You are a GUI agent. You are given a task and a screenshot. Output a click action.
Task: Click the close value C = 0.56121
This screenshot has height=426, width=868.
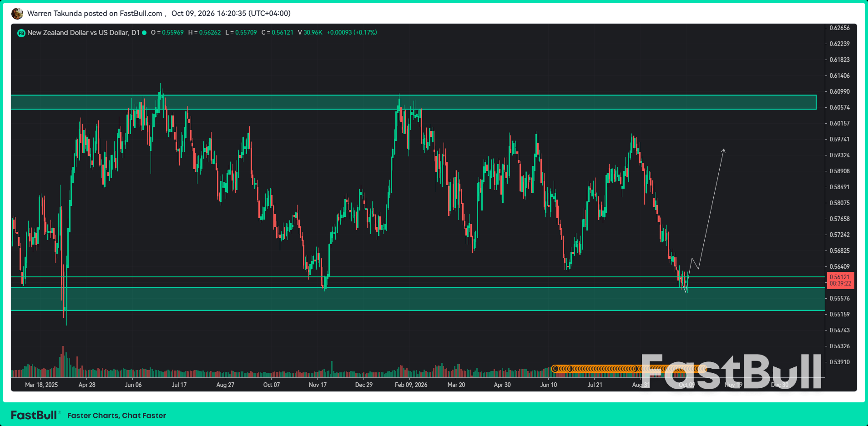click(278, 33)
